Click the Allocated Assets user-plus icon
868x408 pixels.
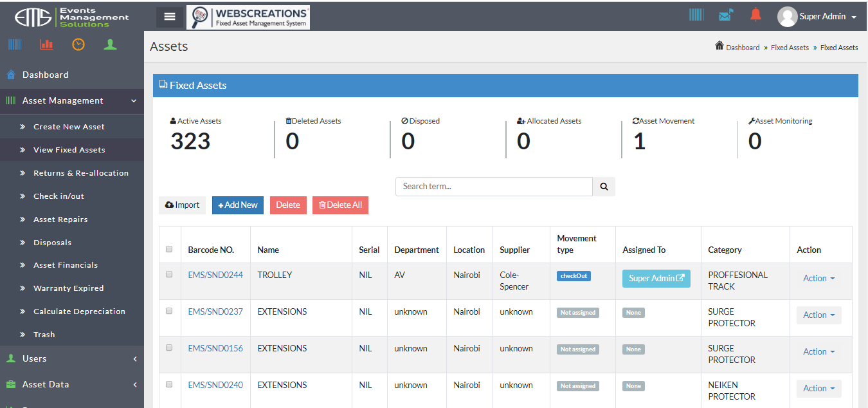[x=521, y=121]
